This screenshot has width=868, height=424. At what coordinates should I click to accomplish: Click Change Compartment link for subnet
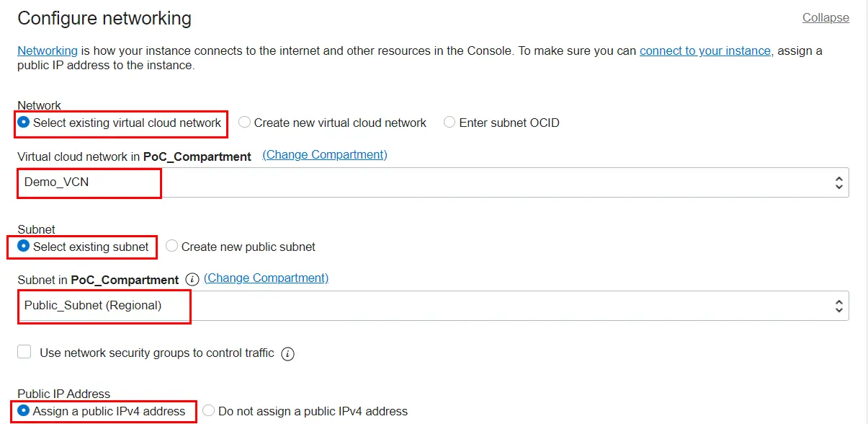[x=266, y=278]
